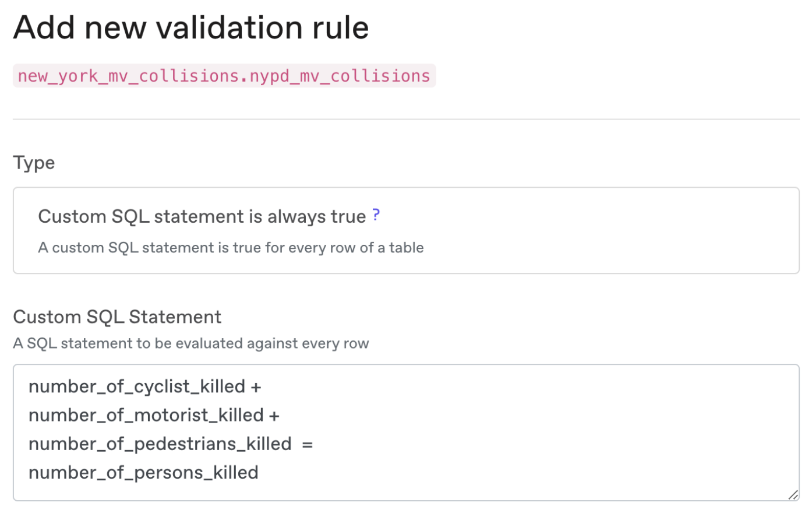This screenshot has height=513, width=812.
Task: Grab the textarea resize handle corner
Action: (793, 495)
